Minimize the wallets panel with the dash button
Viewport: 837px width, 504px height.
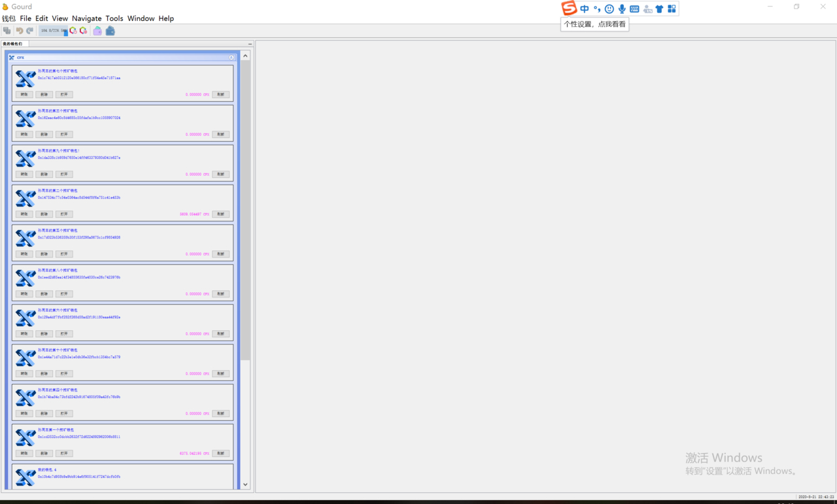pyautogui.click(x=250, y=44)
